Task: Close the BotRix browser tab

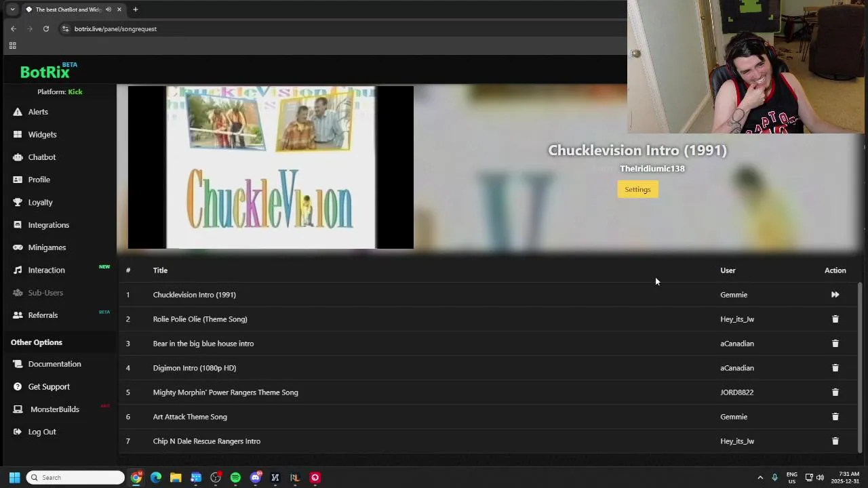Action: tap(119, 9)
